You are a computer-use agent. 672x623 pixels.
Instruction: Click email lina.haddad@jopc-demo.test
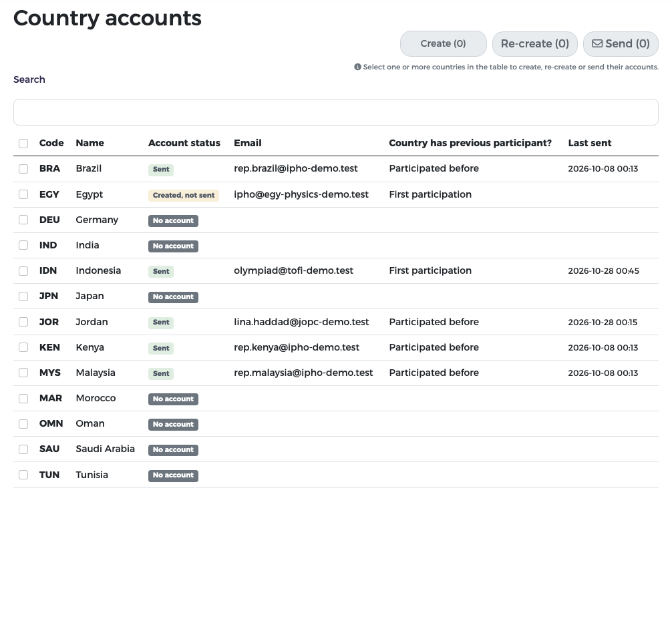pos(301,322)
